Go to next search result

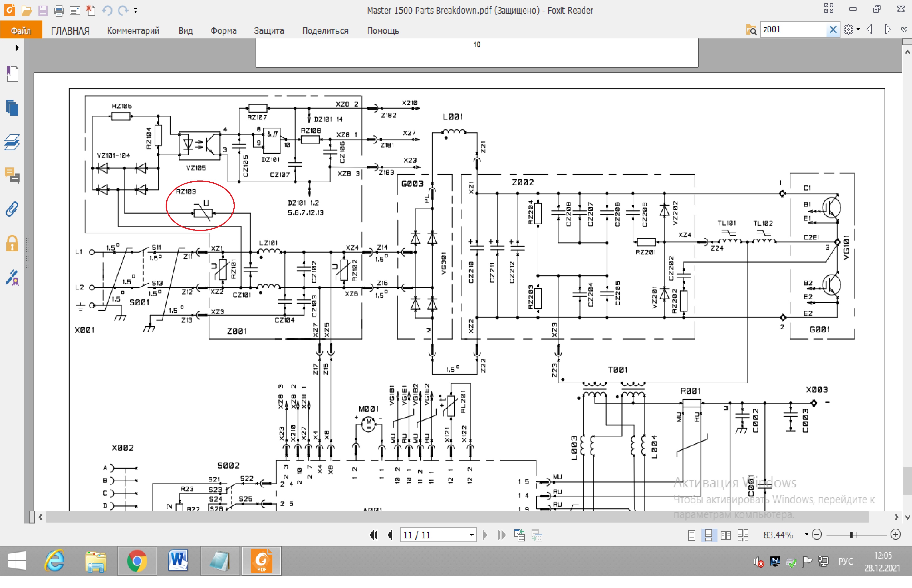[x=887, y=29]
